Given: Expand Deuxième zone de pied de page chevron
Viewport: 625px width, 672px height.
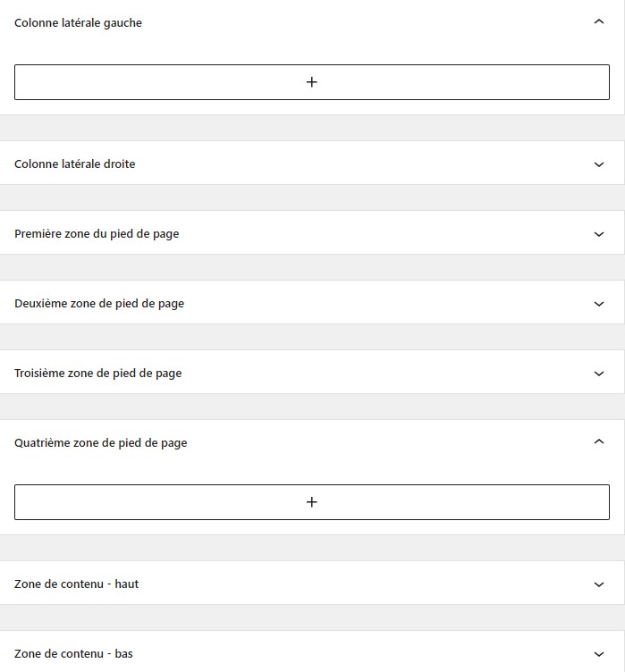Looking at the screenshot, I should pos(599,304).
